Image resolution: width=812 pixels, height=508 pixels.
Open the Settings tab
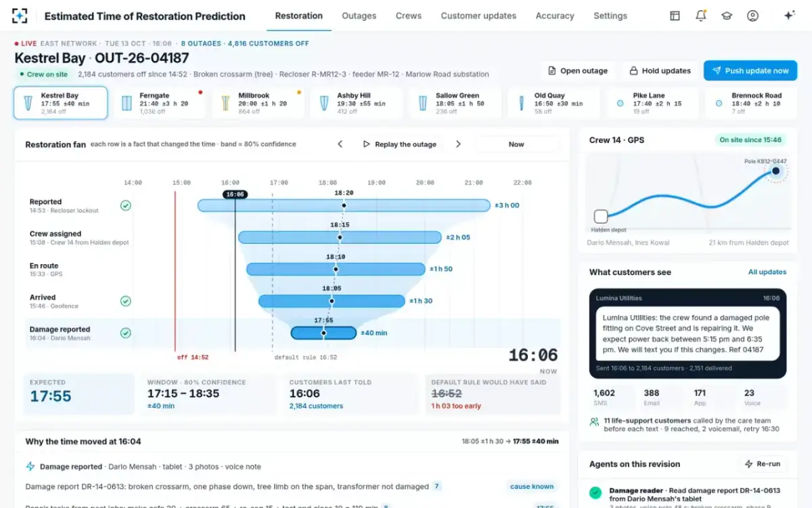tap(610, 16)
